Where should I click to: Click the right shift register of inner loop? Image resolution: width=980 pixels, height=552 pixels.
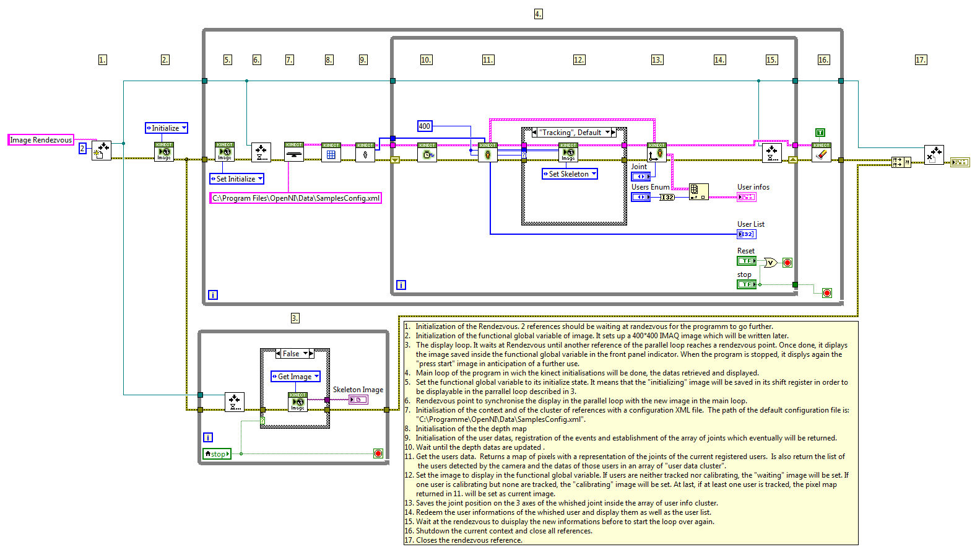[x=793, y=160]
